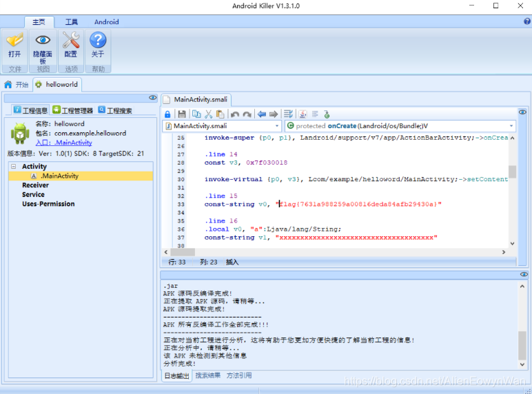Click log panel scroll down arrow

tap(522, 364)
